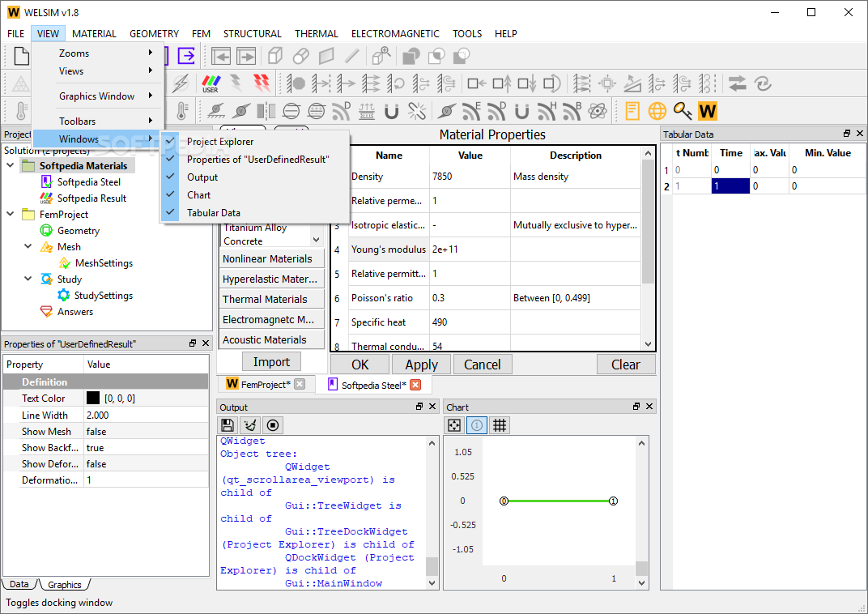This screenshot has height=614, width=868.
Task: Open the MATERIAL menu
Action: 94,34
